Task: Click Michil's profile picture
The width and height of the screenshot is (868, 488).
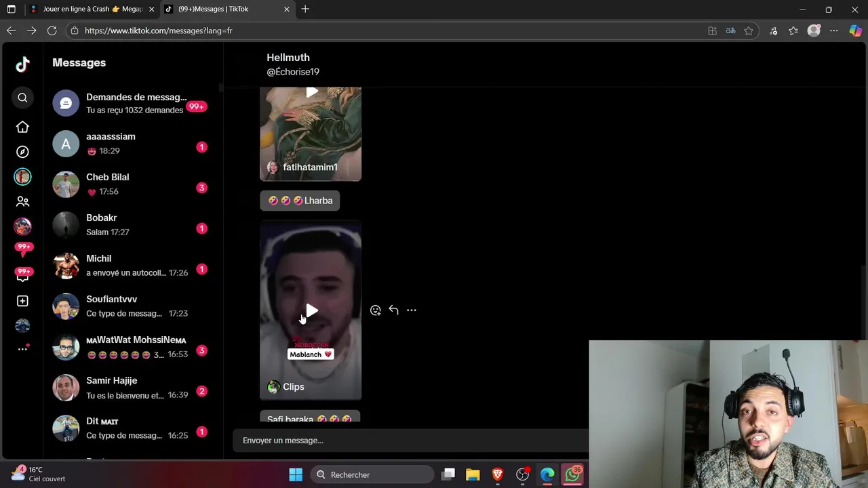Action: pos(66,266)
